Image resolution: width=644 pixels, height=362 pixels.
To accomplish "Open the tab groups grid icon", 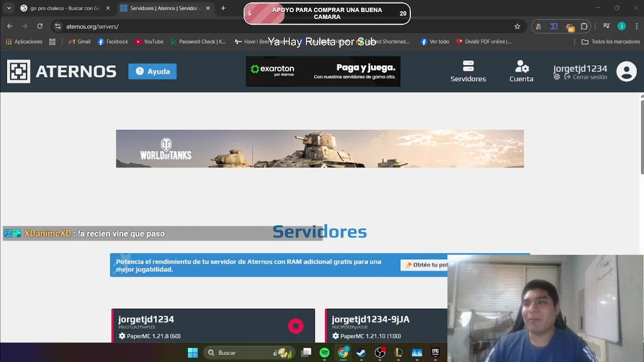I will point(52,42).
